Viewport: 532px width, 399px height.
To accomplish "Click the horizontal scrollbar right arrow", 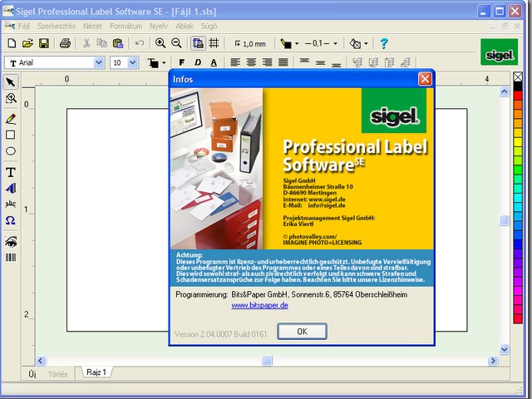I will [493, 361].
